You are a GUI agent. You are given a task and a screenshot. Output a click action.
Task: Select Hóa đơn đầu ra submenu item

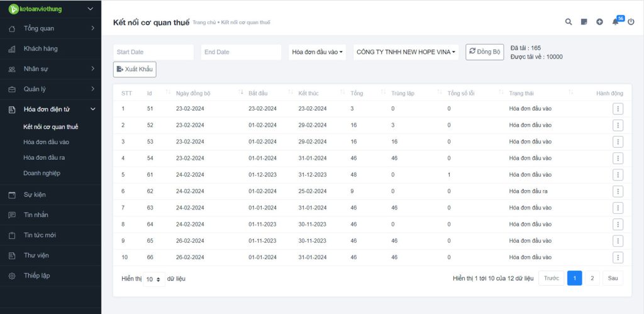point(44,157)
